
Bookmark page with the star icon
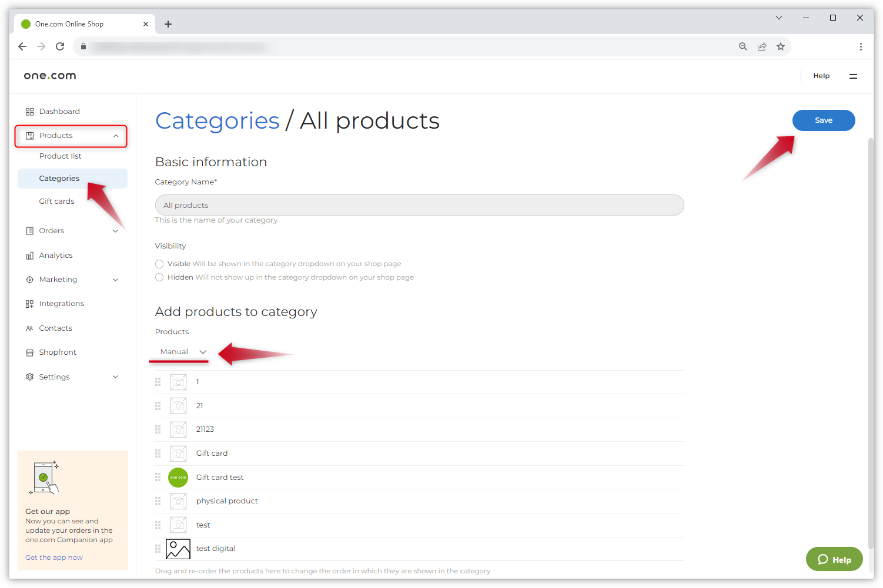pos(780,46)
